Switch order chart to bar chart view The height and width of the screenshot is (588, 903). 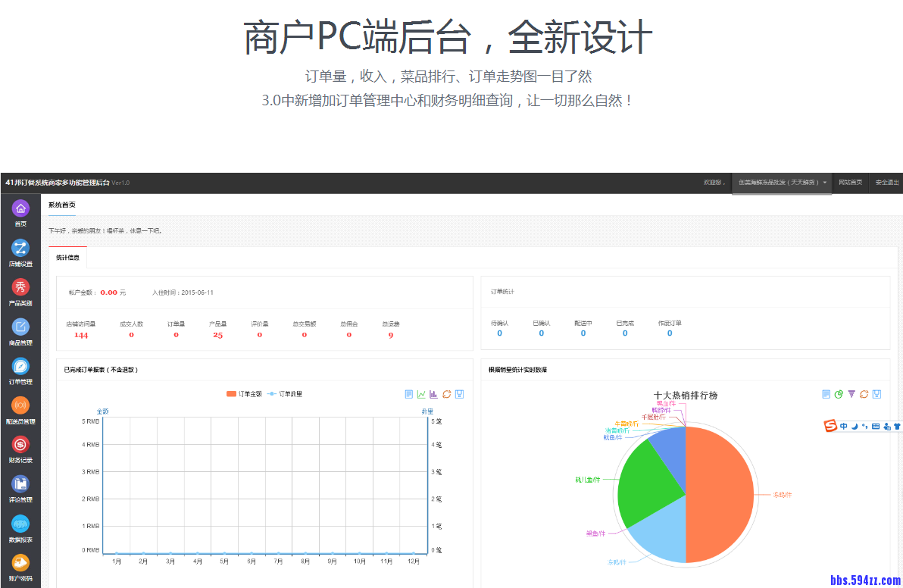(434, 394)
